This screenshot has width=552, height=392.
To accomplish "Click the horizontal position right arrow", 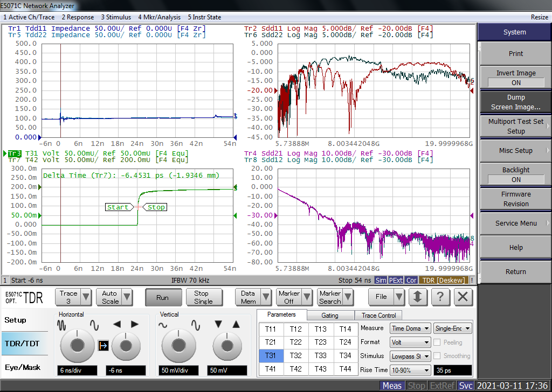I will point(134,324).
